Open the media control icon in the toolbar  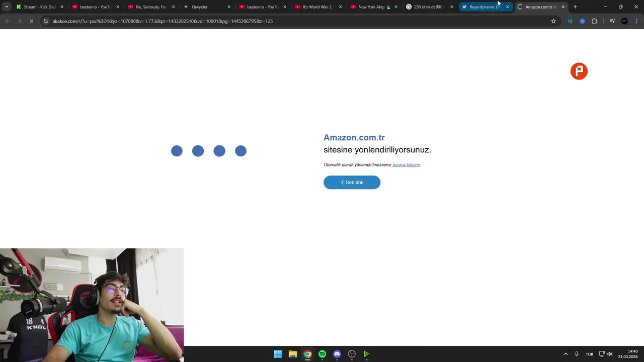(x=612, y=21)
